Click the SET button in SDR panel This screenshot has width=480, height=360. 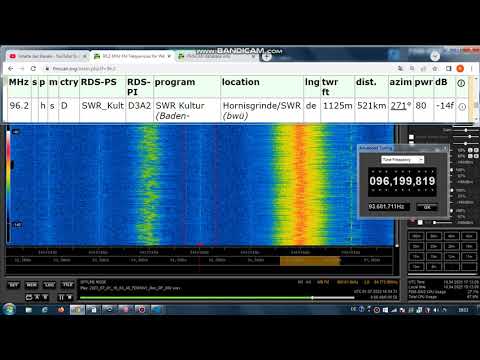[14, 285]
